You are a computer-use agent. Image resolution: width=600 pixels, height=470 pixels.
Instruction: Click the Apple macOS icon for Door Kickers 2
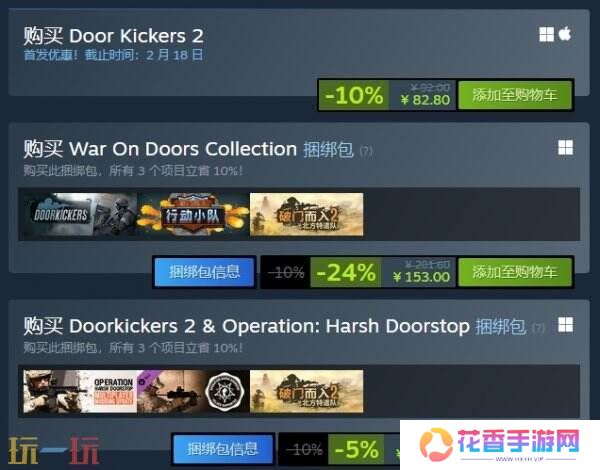pyautogui.click(x=565, y=34)
